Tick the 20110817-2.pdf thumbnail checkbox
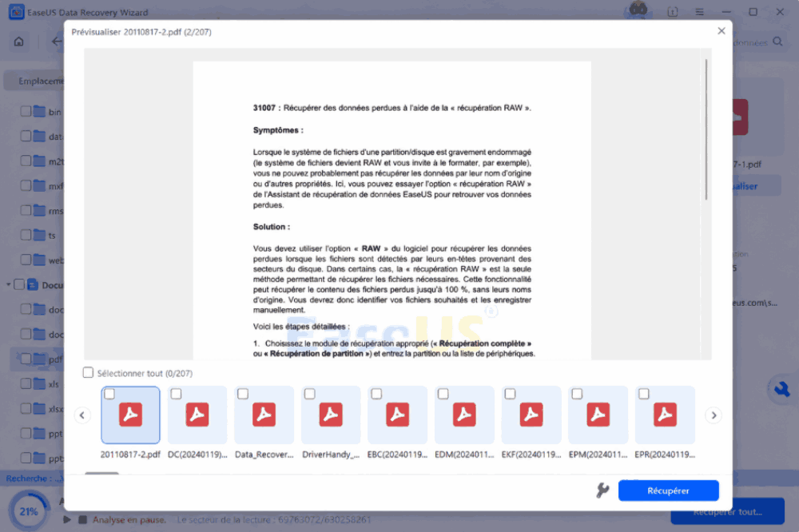Screen dimensions: 799x532 click(109, 394)
